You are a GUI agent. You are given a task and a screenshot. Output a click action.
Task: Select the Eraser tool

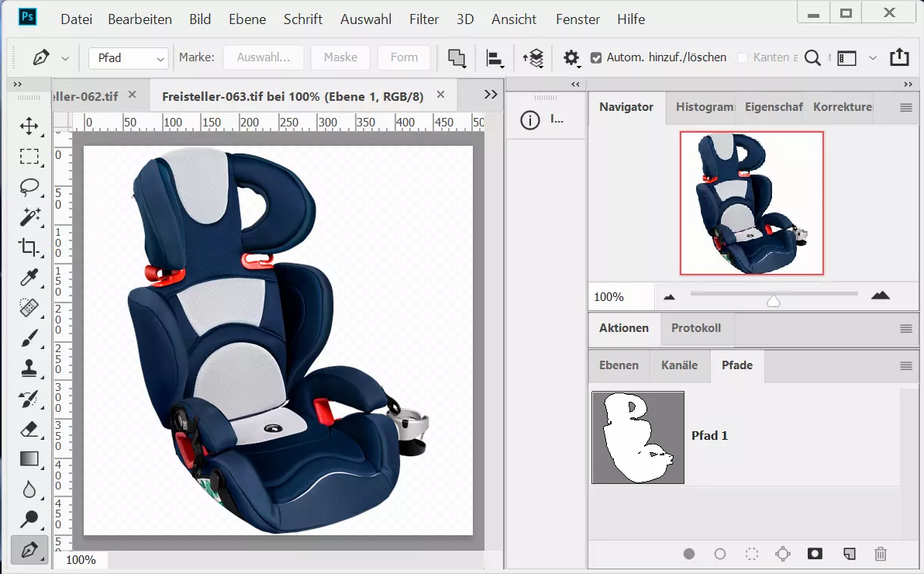pos(29,429)
